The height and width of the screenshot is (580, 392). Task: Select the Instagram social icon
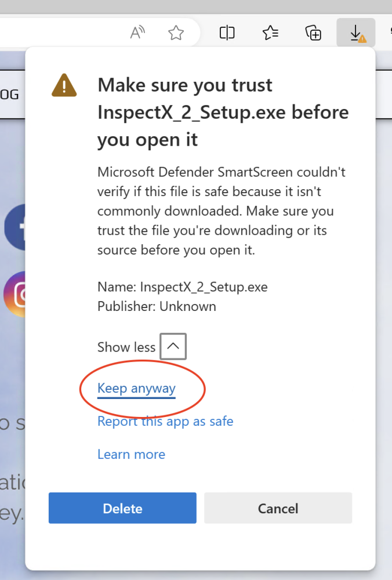14,295
